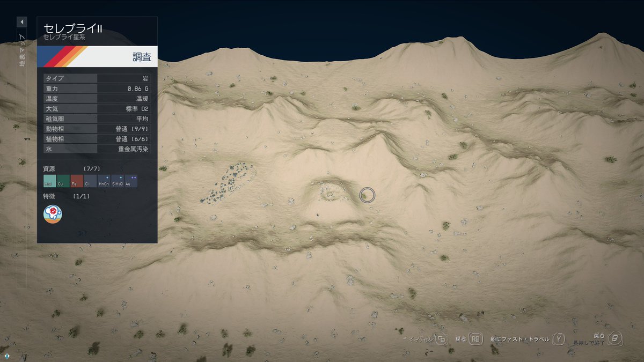Viewport: 644px width, 362px height.
Task: Click the 船にファスト・トラベル label
Action: (x=520, y=339)
